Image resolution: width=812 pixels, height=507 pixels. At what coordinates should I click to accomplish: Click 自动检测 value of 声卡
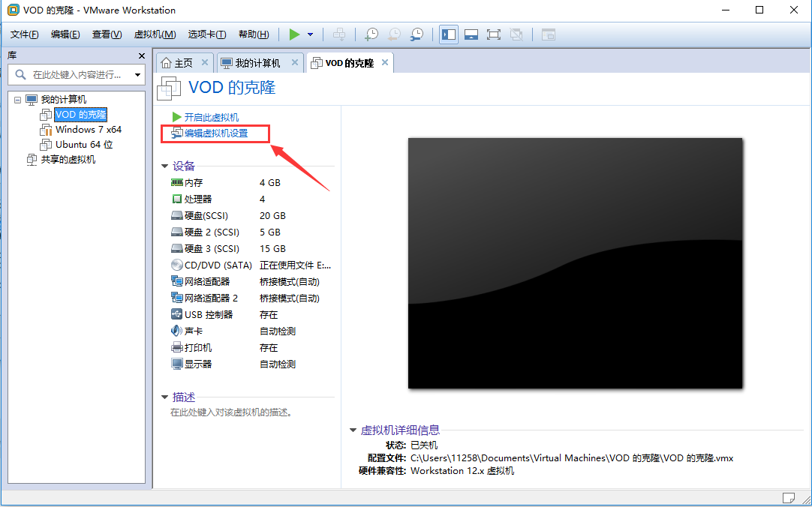coord(278,331)
